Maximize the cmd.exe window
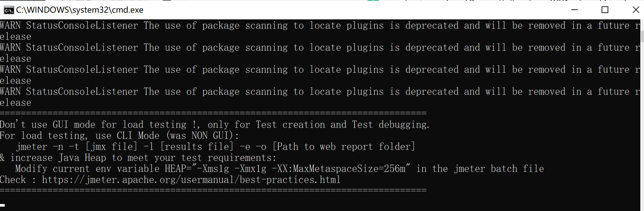 pos(605,10)
